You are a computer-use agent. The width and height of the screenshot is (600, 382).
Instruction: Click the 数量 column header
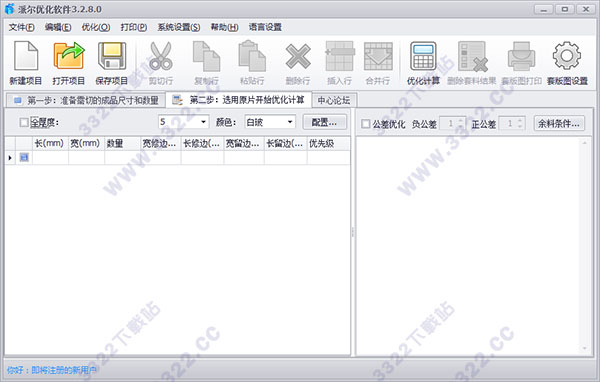(122, 144)
